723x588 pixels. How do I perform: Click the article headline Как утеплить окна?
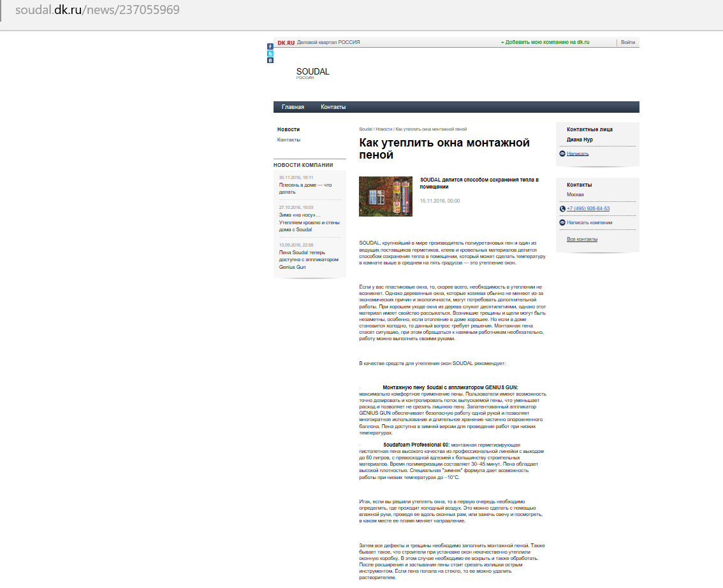[x=444, y=149]
